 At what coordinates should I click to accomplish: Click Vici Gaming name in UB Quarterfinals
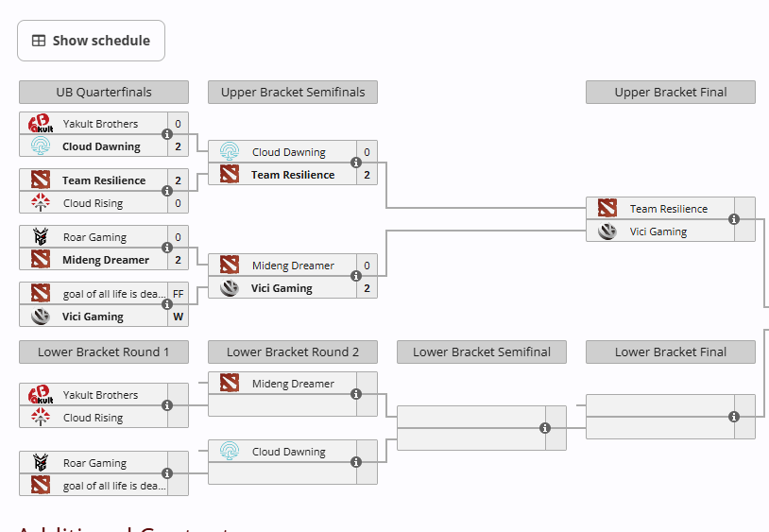pyautogui.click(x=93, y=317)
